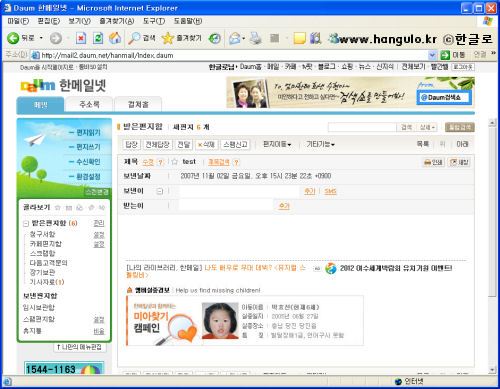Open the 편지이동 dropdown
This screenshot has width=500, height=389.
coord(277,144)
